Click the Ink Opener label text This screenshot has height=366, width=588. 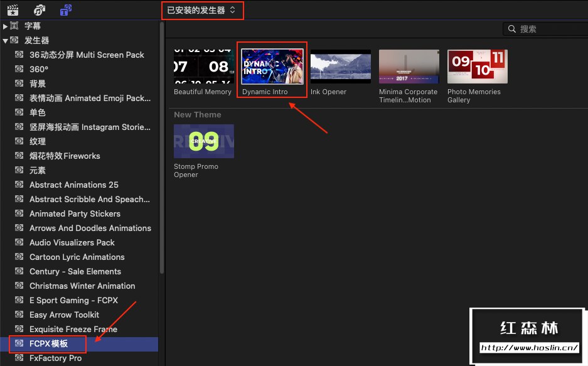(x=328, y=92)
